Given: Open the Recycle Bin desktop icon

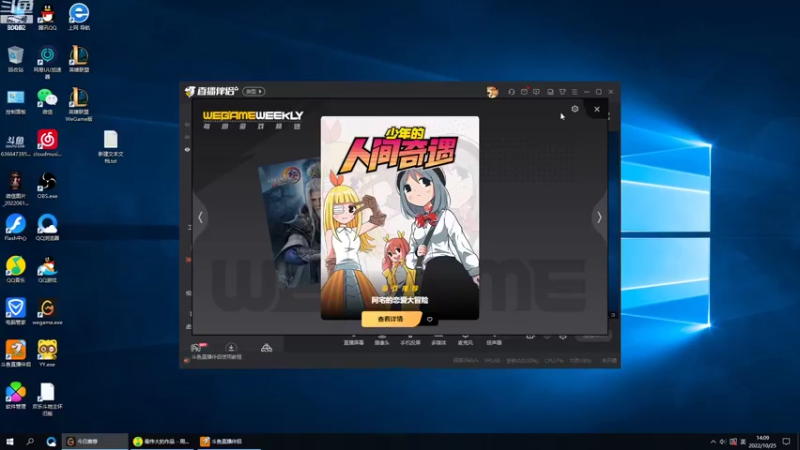Looking at the screenshot, I should [x=16, y=59].
